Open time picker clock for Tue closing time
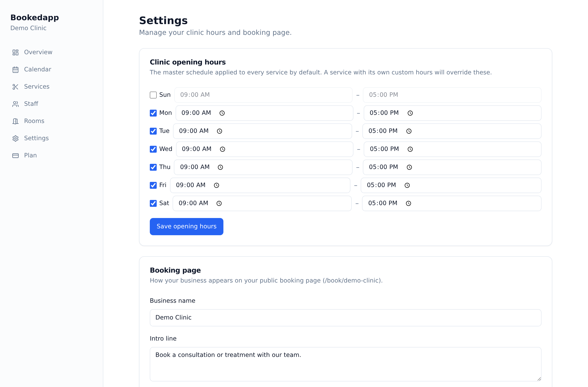The height and width of the screenshot is (387, 588). (409, 131)
